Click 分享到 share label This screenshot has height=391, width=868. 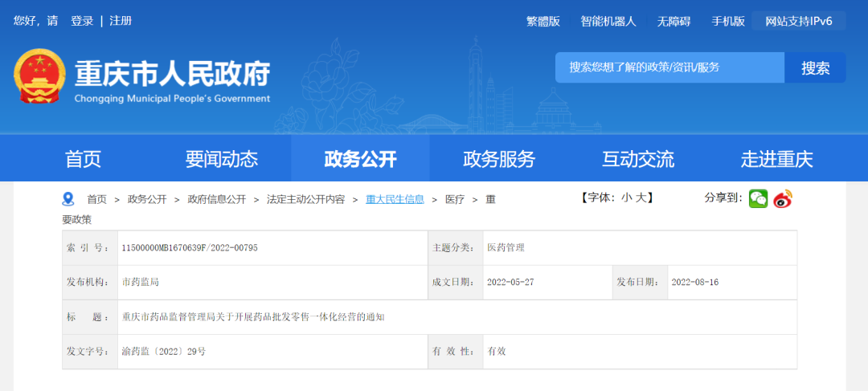click(x=723, y=198)
